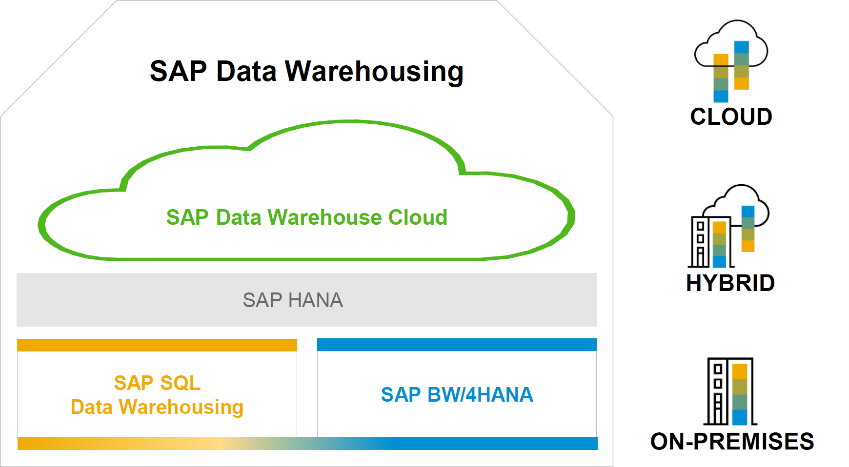Click the gray SAP HANA bar

(306, 300)
